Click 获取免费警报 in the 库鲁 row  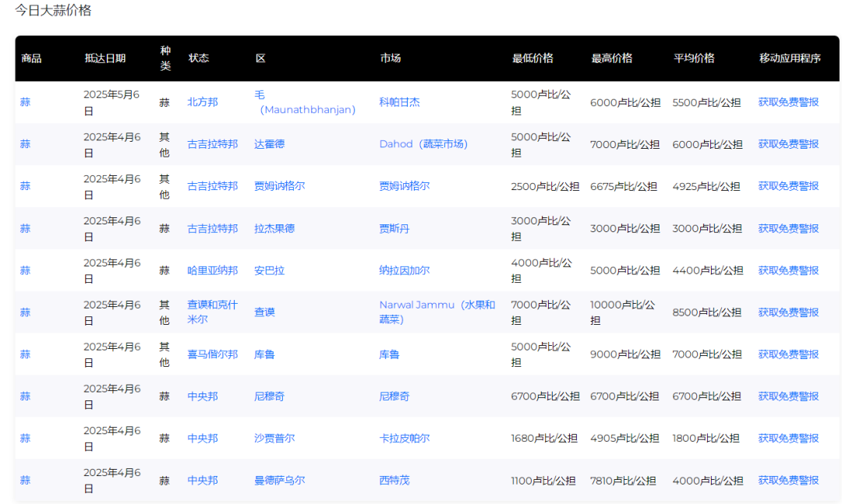tap(787, 354)
